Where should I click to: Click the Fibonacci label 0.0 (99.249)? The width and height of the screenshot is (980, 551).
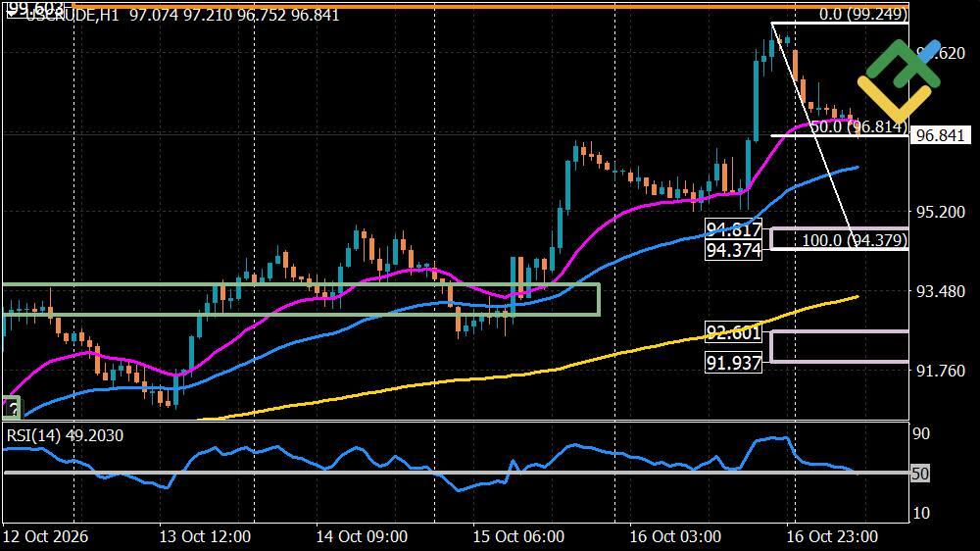863,14
